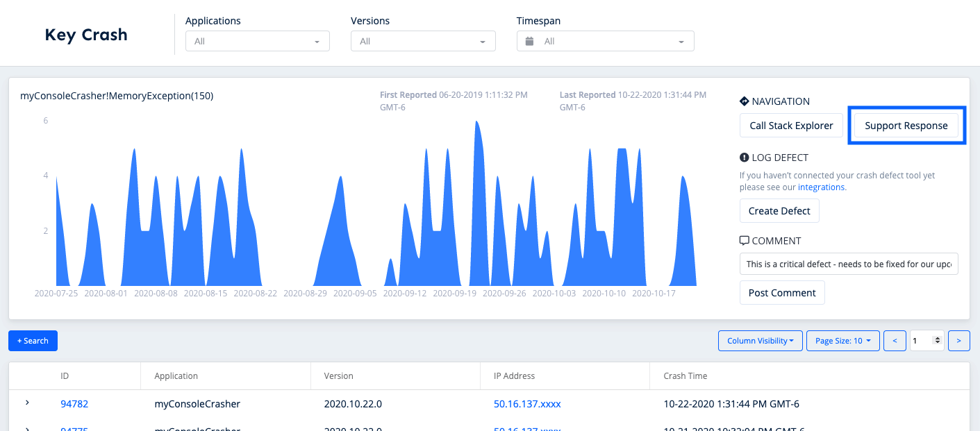Click the First Reported timestamp text
Image resolution: width=980 pixels, height=431 pixels.
[454, 101]
